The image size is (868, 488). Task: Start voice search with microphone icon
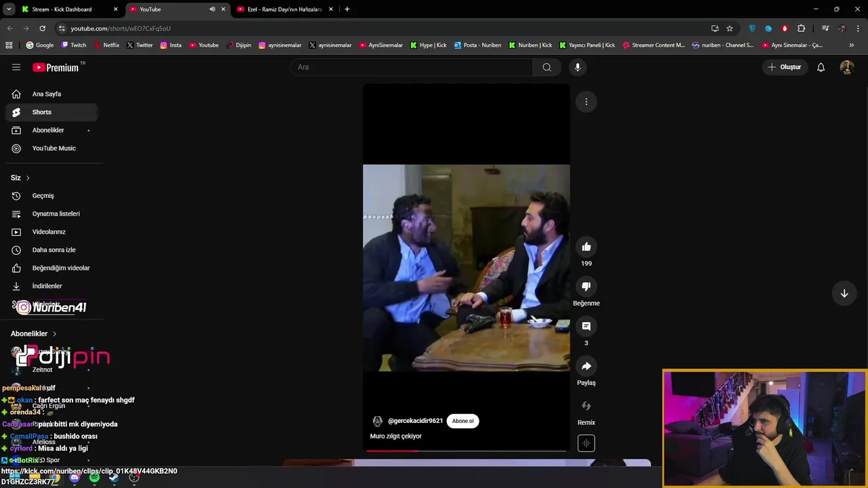click(x=578, y=67)
